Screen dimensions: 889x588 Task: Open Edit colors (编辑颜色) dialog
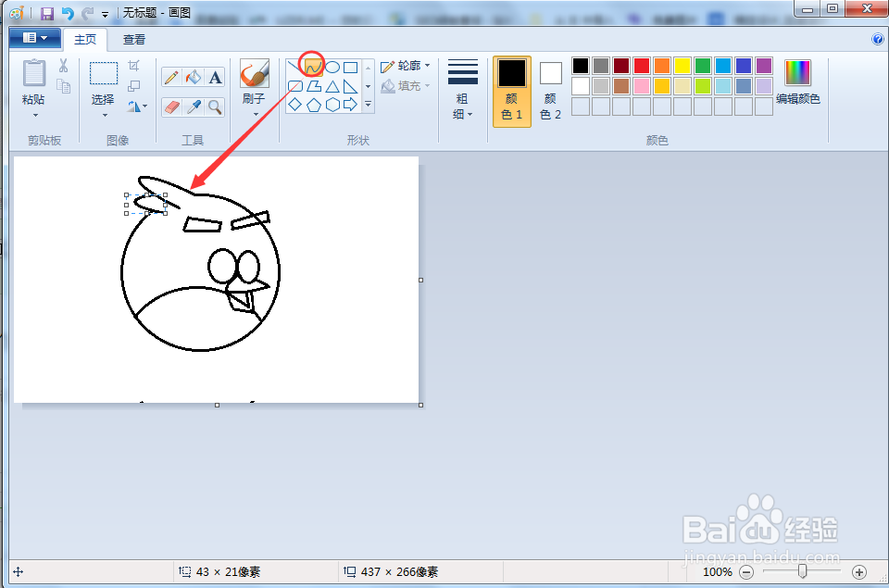pyautogui.click(x=797, y=82)
